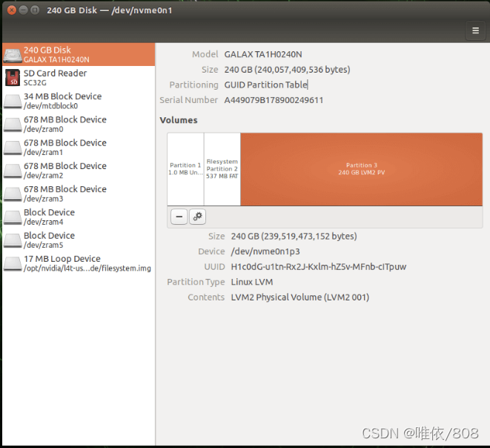Select Partition 3 LVM2 PV block
This screenshot has width=490, height=448.
pos(362,169)
